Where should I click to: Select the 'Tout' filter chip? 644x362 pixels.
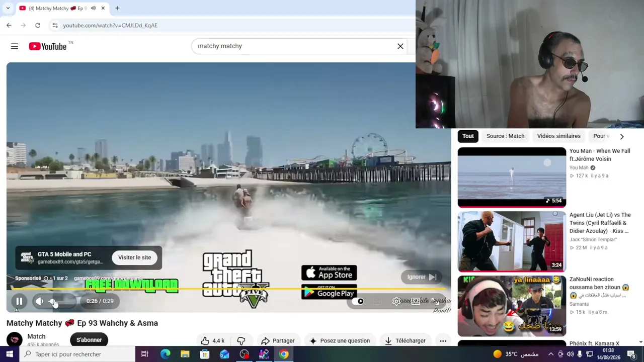tap(468, 136)
